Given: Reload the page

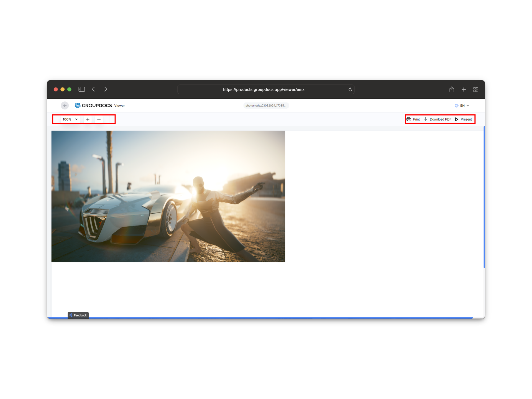Looking at the screenshot, I should coord(350,89).
